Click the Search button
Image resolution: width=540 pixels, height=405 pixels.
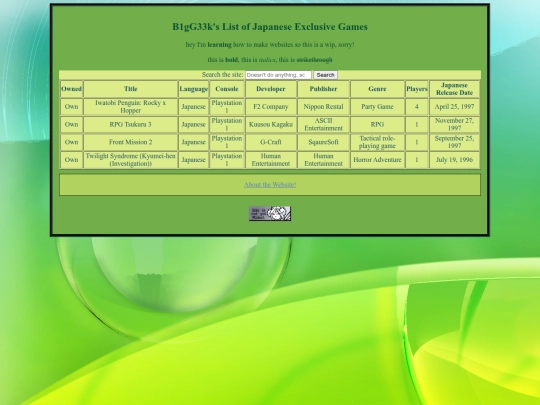tap(325, 75)
